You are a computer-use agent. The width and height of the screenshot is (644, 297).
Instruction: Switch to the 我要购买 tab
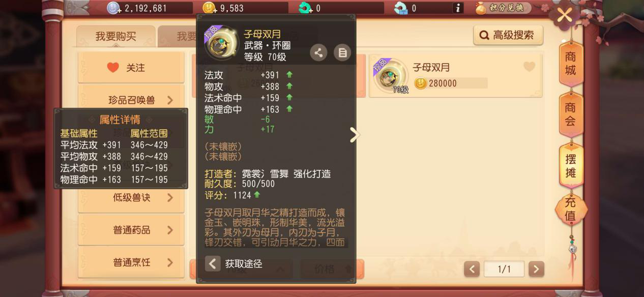coord(116,37)
